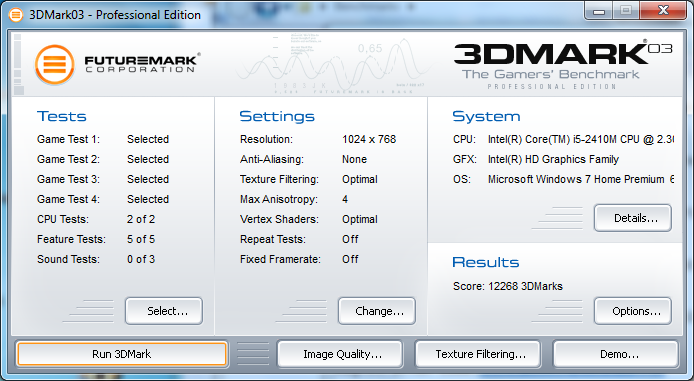Open results Options
Image resolution: width=694 pixels, height=381 pixels.
tap(632, 311)
